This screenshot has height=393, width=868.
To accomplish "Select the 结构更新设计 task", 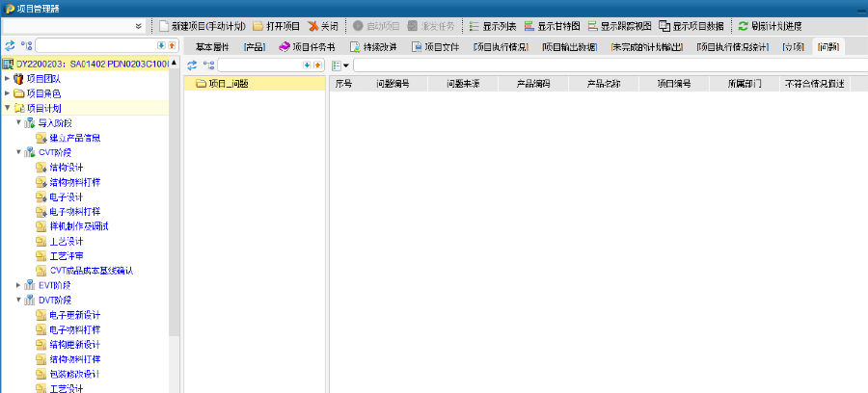I will point(74,345).
